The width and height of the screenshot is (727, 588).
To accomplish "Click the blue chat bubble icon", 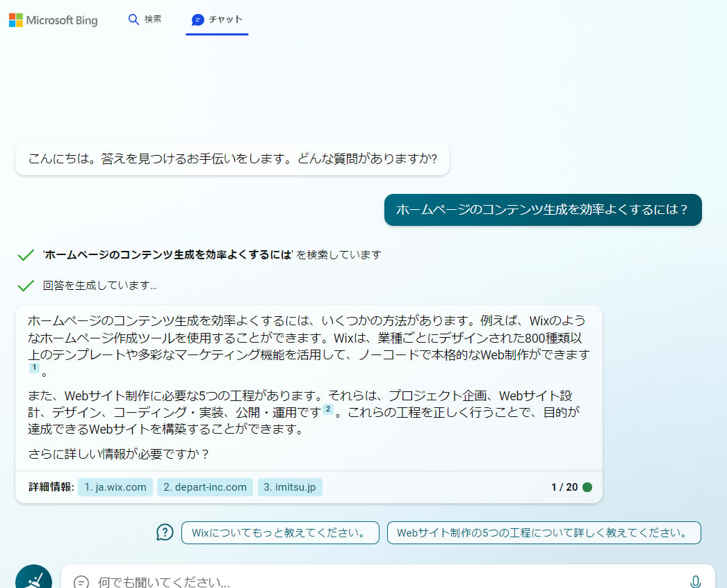I will 198,20.
